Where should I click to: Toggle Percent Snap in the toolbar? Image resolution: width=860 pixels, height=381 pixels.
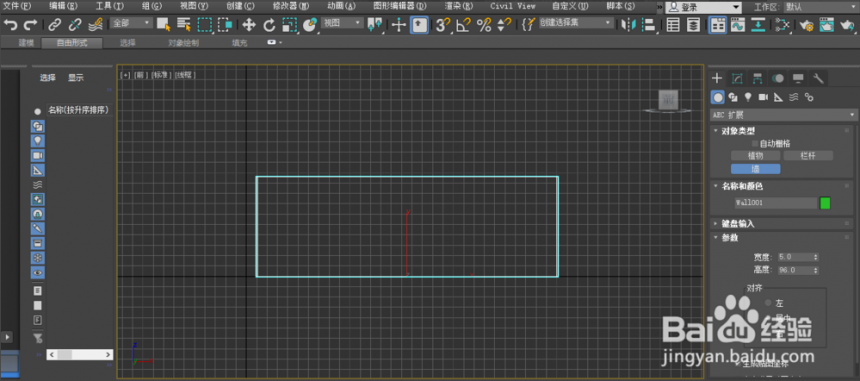click(484, 25)
